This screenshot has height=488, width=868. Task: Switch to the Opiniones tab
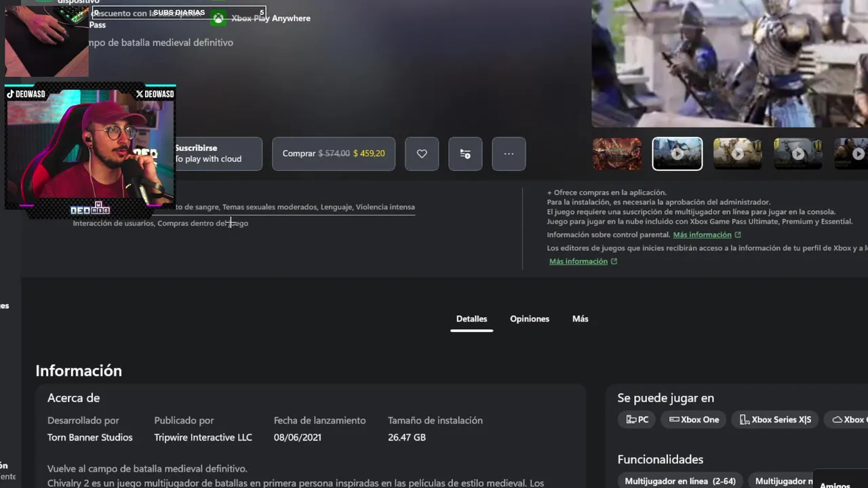[530, 319]
